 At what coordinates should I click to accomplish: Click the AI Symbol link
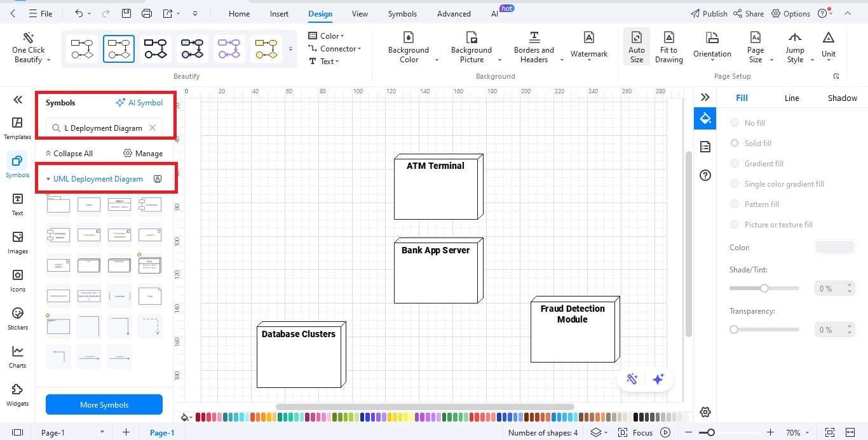[139, 102]
